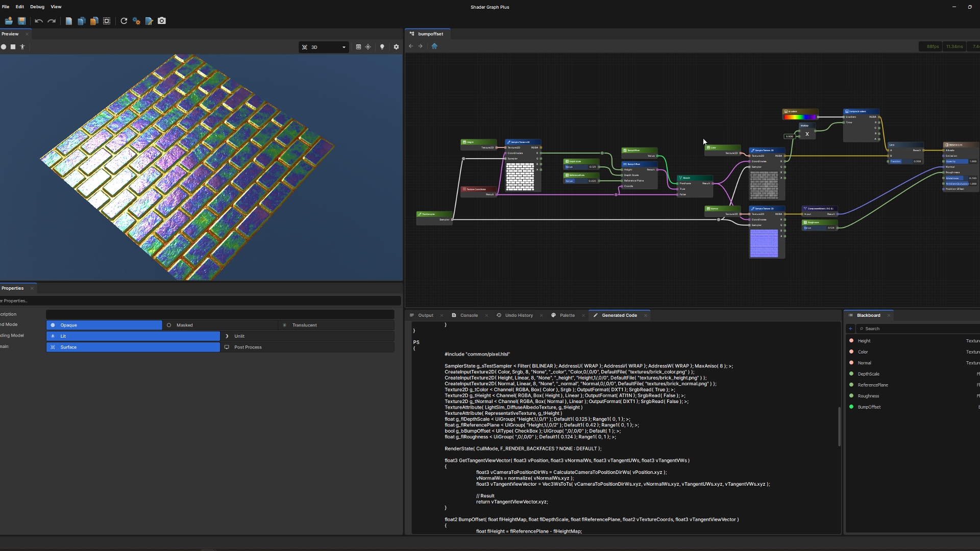Click the home icon in graph view

coord(434,46)
